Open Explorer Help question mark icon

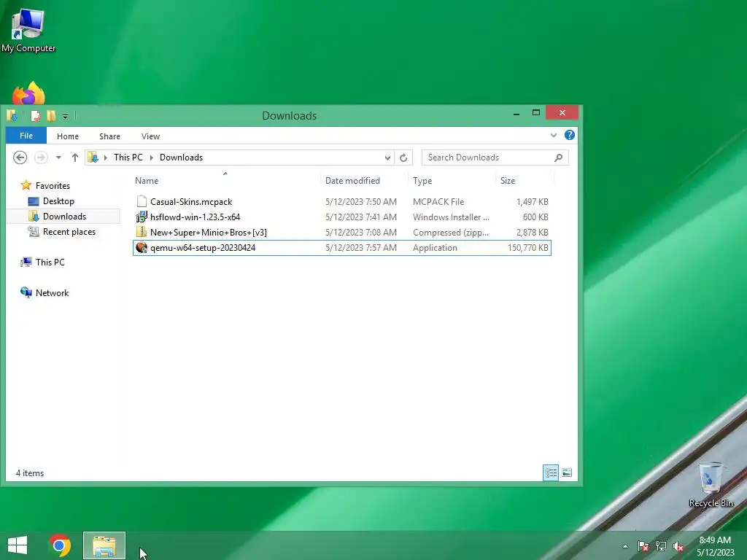click(x=569, y=135)
